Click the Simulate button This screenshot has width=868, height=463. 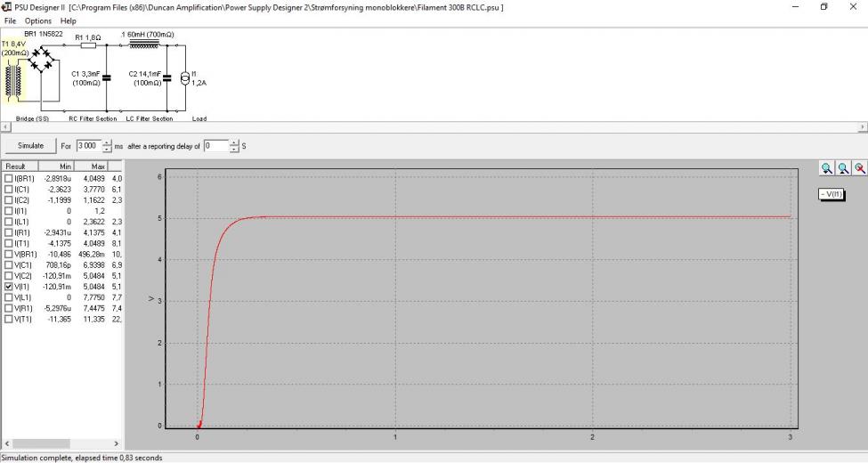(30, 146)
